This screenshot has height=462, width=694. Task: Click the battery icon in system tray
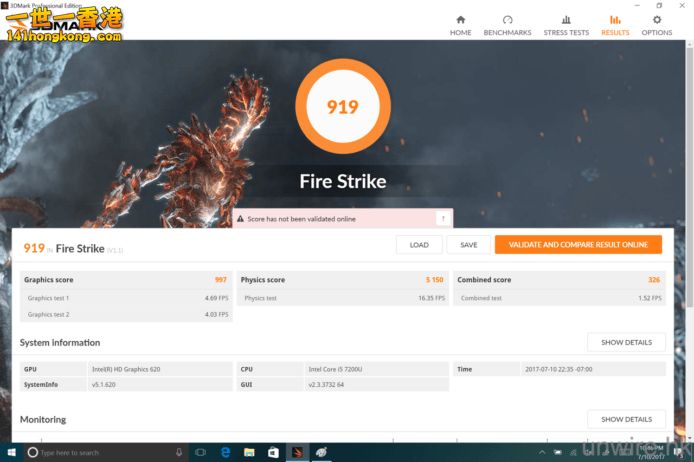[x=558, y=452]
